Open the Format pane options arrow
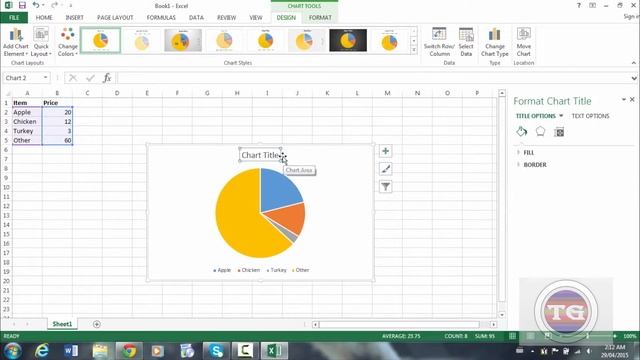The image size is (640, 360). 623,99
